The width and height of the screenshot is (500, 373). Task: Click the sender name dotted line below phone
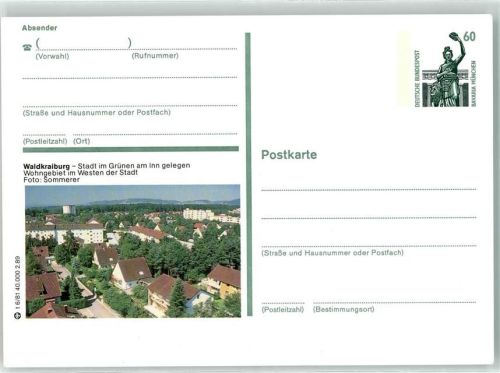point(130,78)
